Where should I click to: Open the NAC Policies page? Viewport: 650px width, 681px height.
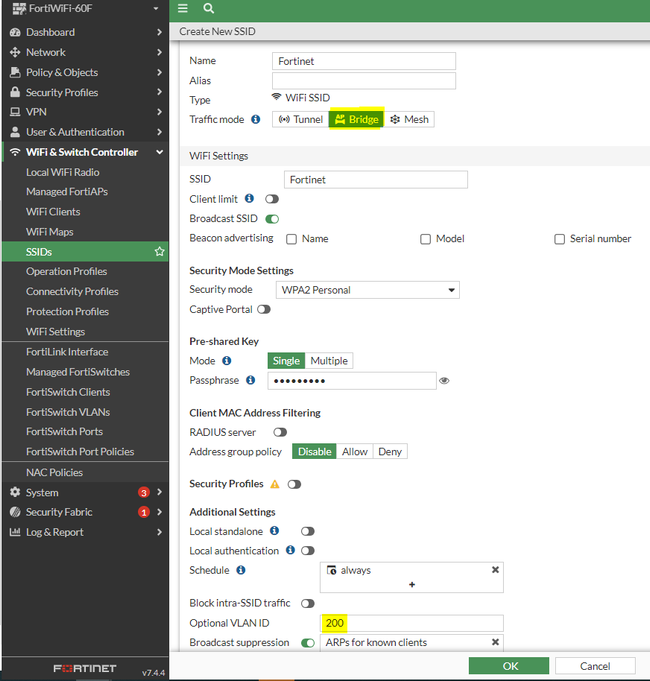click(x=54, y=472)
